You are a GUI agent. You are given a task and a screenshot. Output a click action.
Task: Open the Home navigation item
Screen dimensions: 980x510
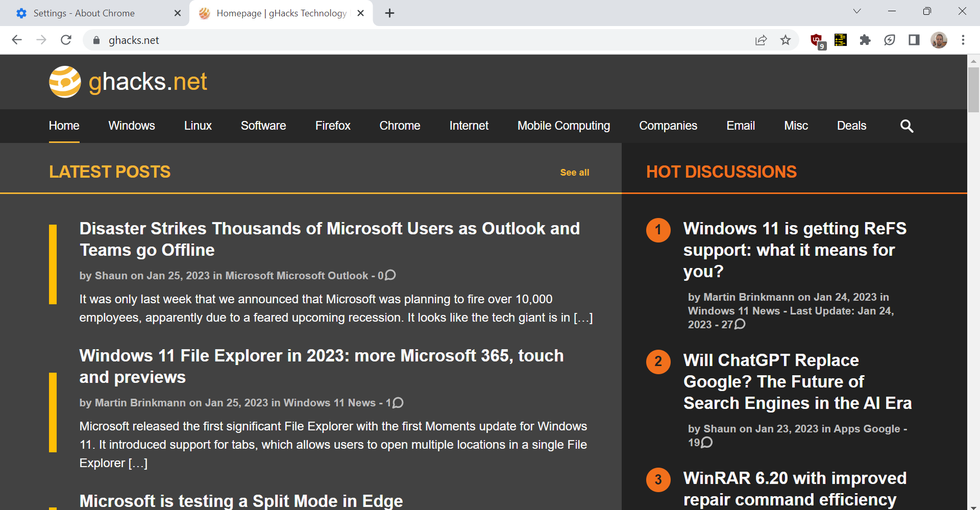[64, 126]
